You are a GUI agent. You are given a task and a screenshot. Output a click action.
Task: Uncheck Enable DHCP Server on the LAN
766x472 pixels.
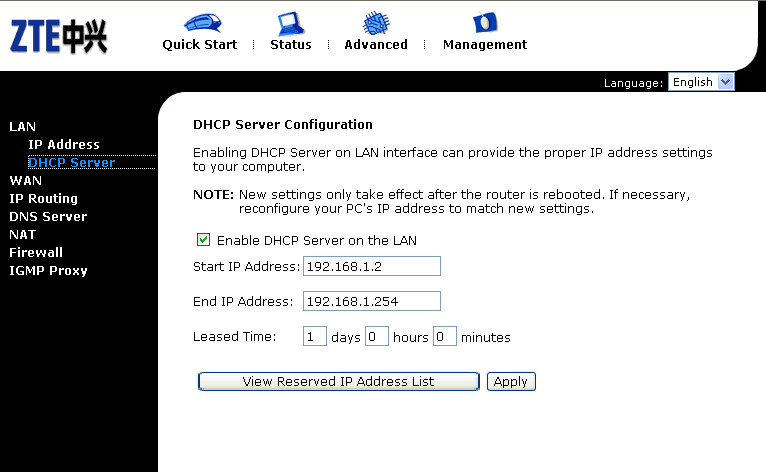click(203, 240)
